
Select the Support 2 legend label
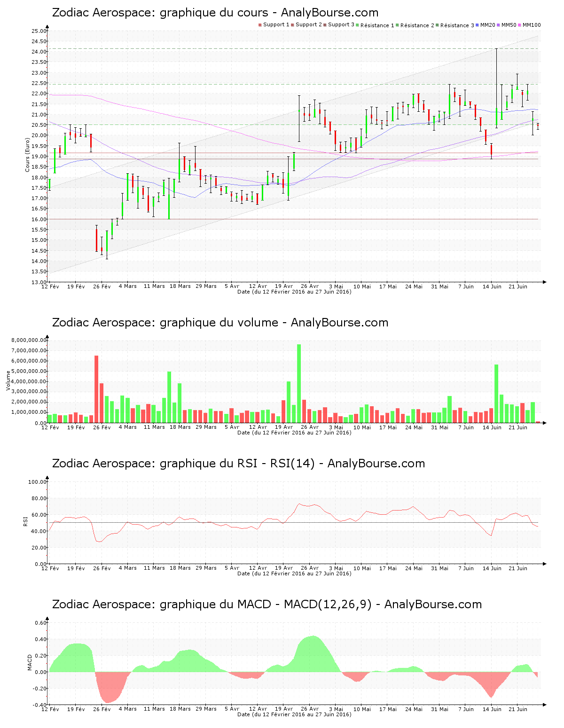[309, 25]
